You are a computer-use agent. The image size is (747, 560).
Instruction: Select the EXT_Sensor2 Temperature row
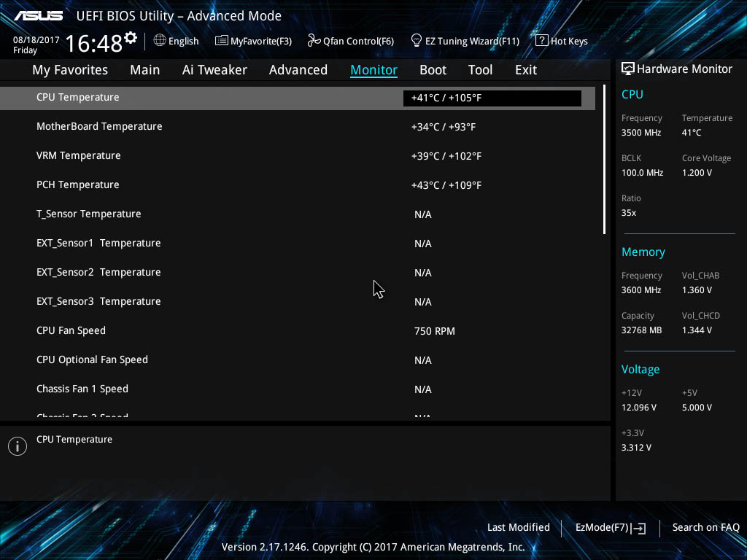tap(298, 273)
